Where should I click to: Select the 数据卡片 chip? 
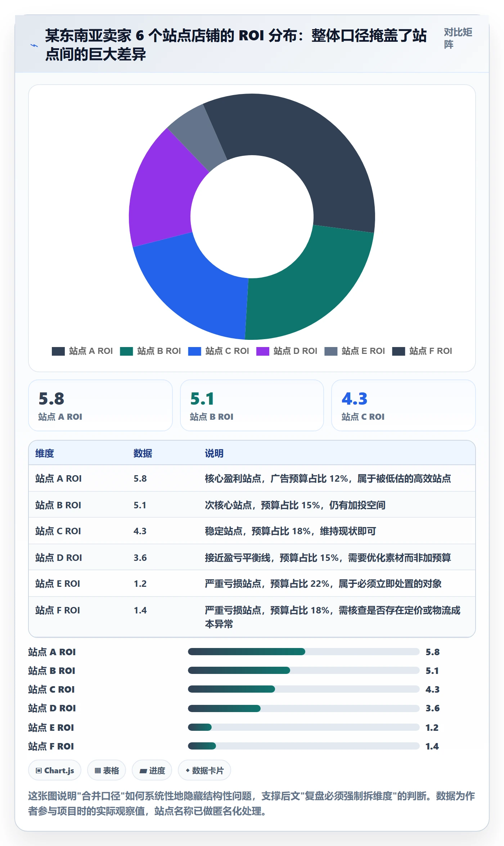point(204,770)
